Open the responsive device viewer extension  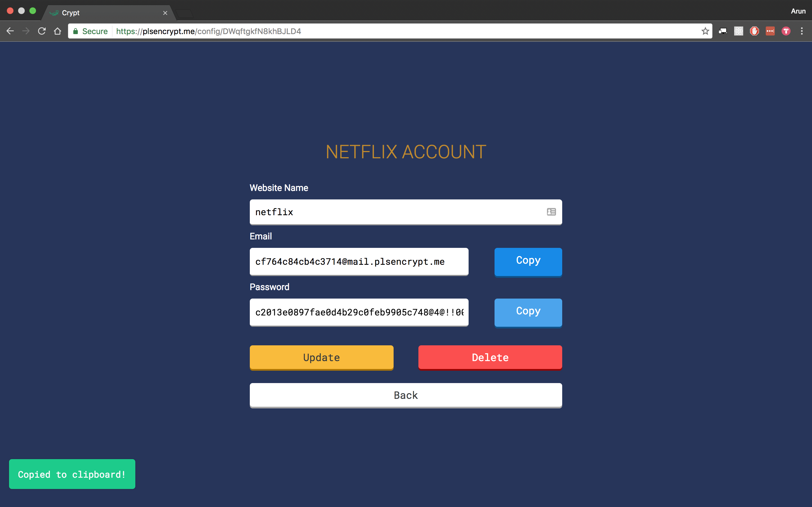click(722, 31)
